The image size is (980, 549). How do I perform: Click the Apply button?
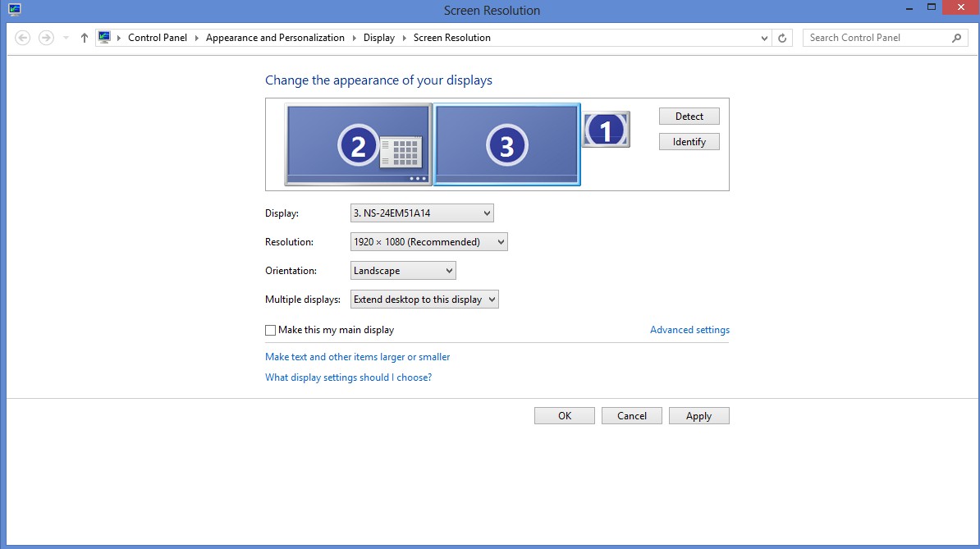[698, 416]
